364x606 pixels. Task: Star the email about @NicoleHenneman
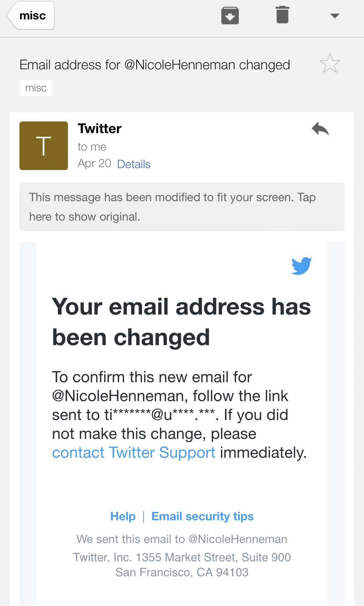click(x=330, y=63)
